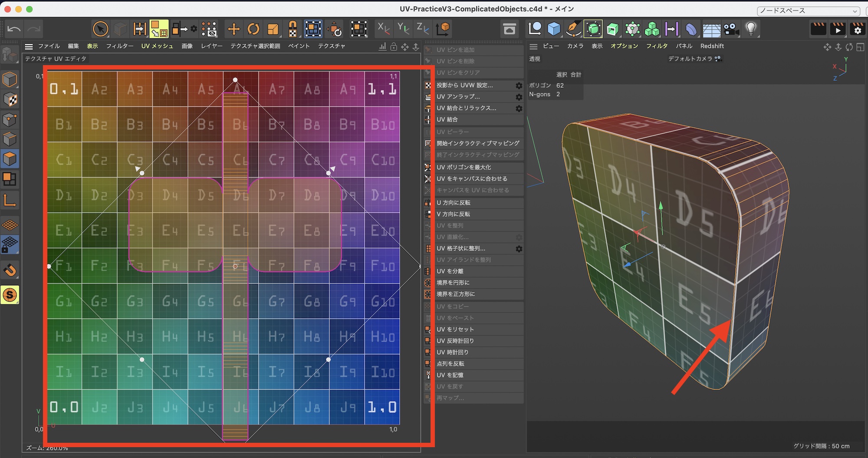
Task: Open settings gear for UV アンラップ
Action: pos(519,97)
